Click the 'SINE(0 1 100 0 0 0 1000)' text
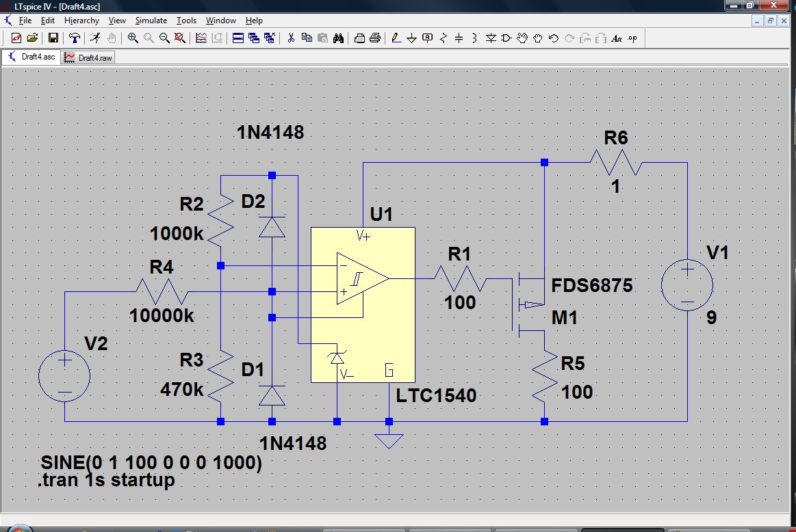Viewport: 796px width, 532px height. (x=151, y=462)
